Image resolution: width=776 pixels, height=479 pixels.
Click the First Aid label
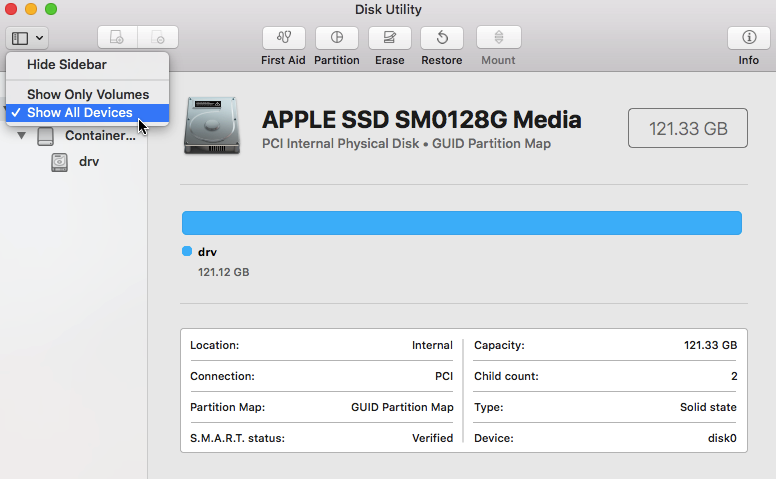click(x=283, y=60)
